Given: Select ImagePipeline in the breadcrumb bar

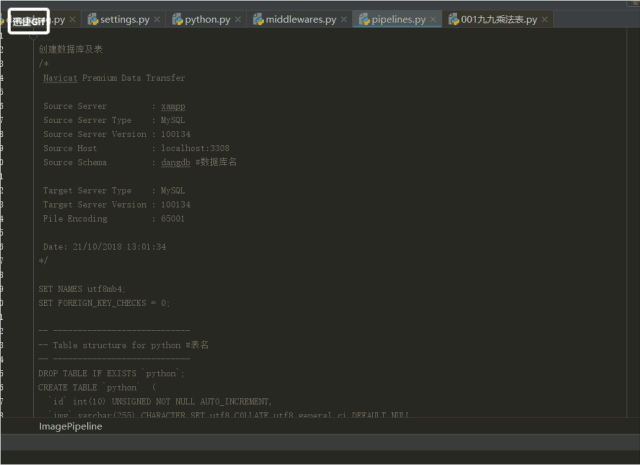Looking at the screenshot, I should click(71, 426).
